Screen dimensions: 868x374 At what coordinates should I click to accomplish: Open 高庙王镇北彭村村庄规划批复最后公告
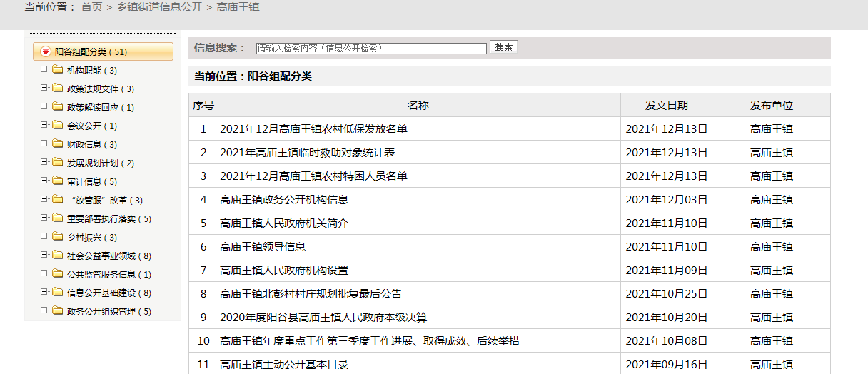click(x=311, y=294)
